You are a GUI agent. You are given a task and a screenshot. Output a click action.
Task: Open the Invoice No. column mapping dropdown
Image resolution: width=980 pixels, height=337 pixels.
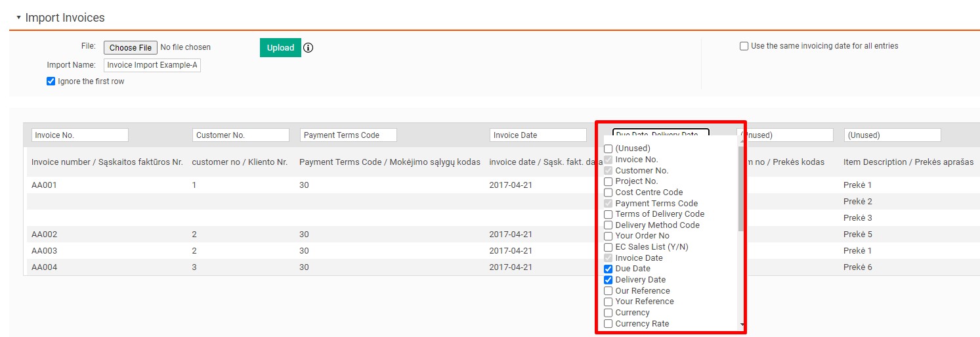click(x=79, y=135)
